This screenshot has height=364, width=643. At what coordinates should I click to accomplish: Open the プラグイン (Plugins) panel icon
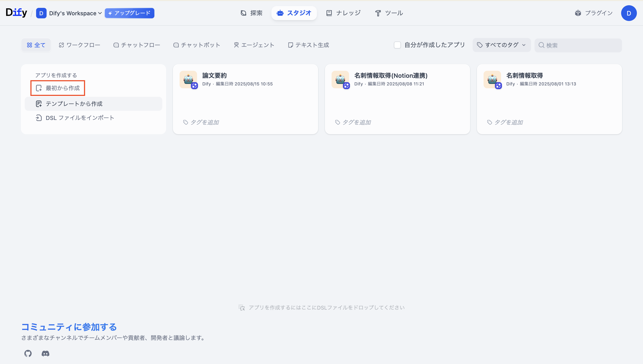coord(578,13)
